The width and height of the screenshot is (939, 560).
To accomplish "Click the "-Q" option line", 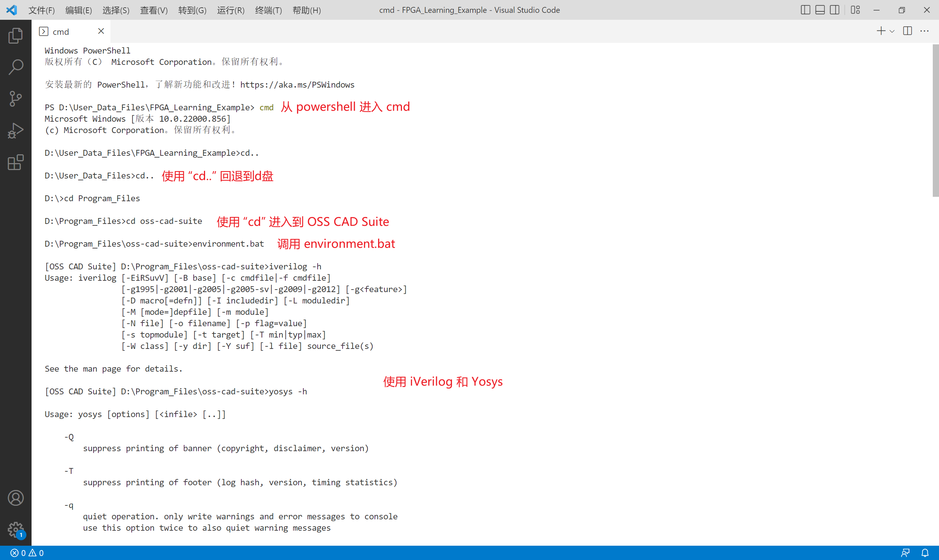I will click(69, 437).
